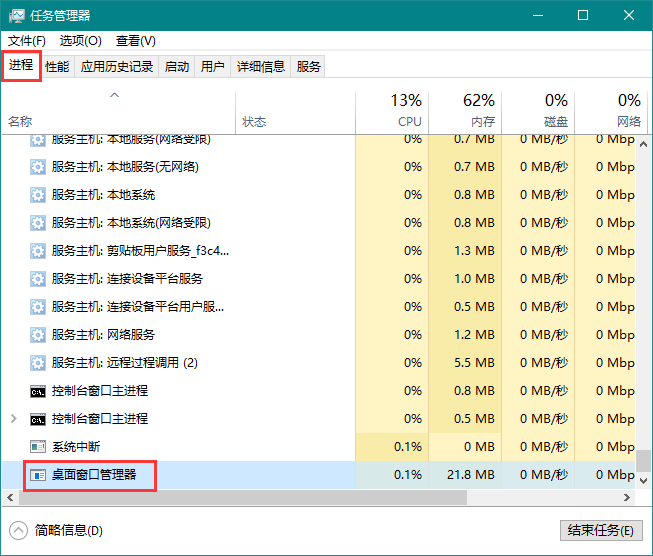Click the sort arrow above 名称 column
This screenshot has width=653, height=556.
pos(115,95)
